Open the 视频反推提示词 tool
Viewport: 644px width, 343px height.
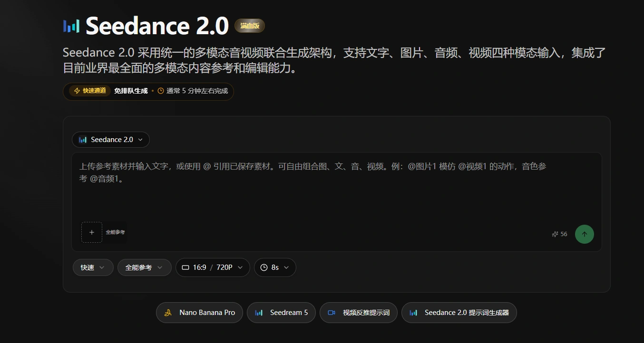pos(359,313)
